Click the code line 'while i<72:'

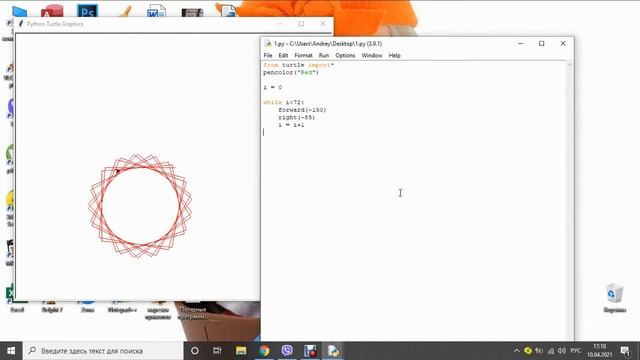283,102
